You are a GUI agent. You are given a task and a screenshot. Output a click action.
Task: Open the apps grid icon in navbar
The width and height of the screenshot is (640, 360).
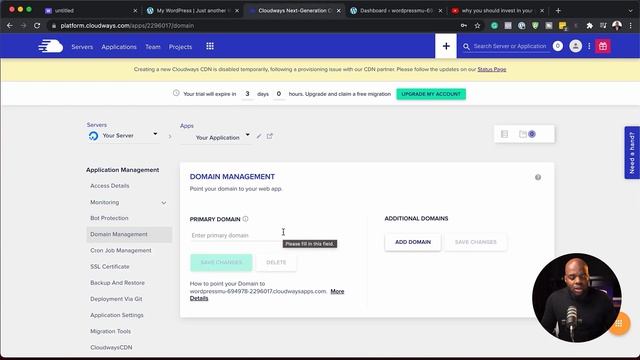point(210,46)
